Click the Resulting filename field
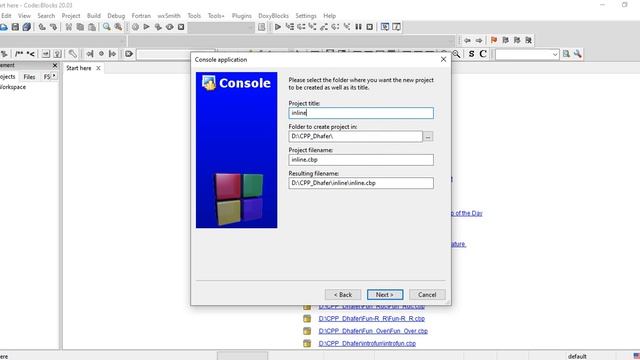 pyautogui.click(x=361, y=183)
